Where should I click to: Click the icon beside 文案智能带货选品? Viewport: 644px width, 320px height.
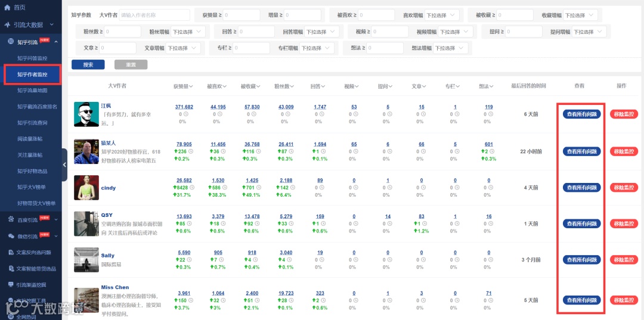(x=11, y=269)
